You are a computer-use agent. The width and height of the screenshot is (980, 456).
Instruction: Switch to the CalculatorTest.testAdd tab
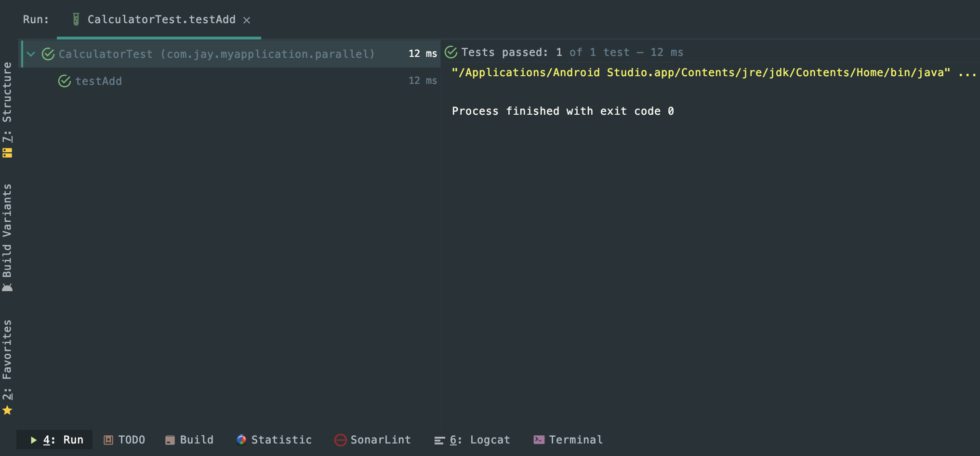pyautogui.click(x=161, y=20)
